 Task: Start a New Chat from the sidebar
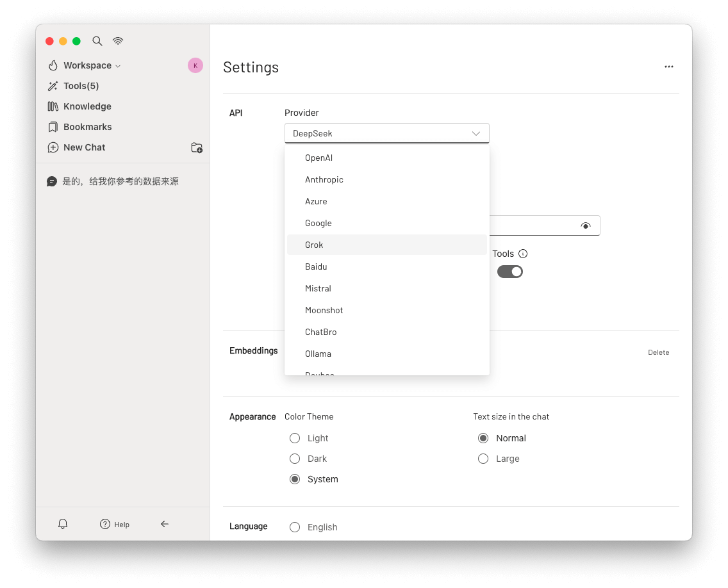85,147
